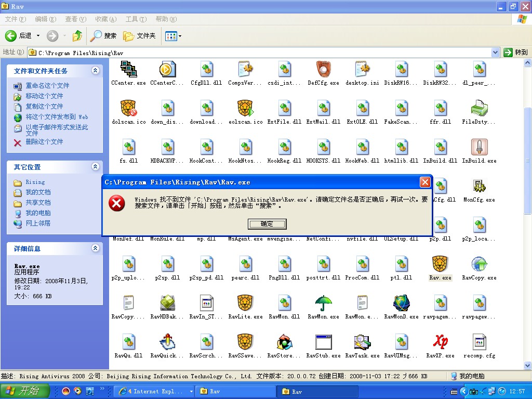The image size is (532, 399).
Task: Click the vertical scrollbar up arrow
Action: (x=528, y=62)
